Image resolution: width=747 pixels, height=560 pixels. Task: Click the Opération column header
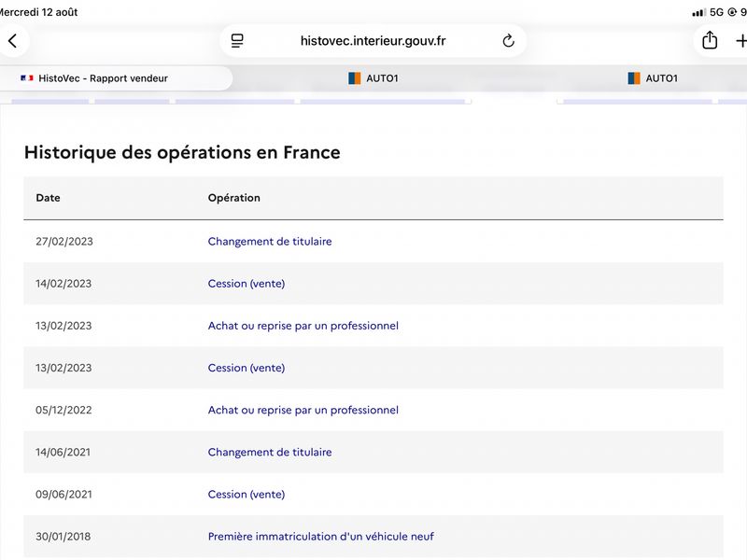pyautogui.click(x=234, y=198)
